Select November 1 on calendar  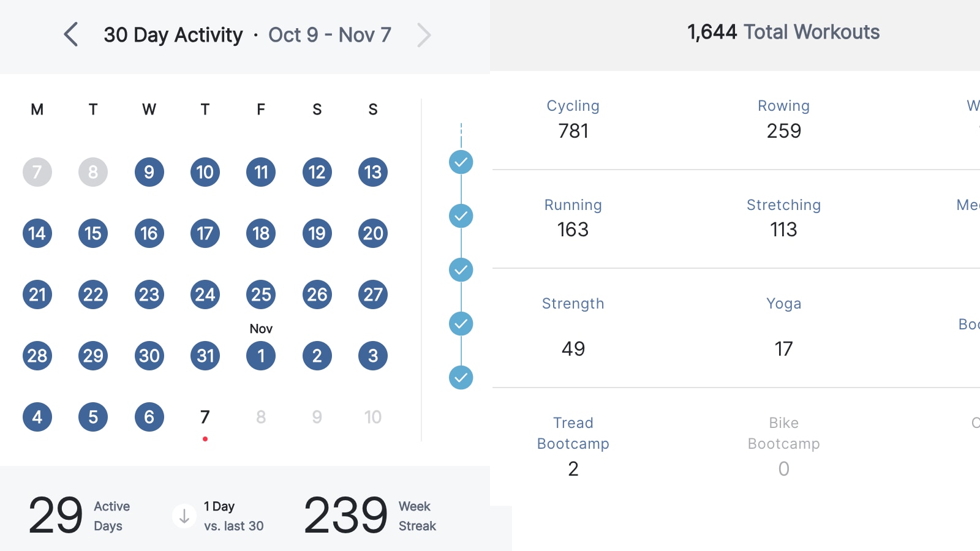pos(261,356)
